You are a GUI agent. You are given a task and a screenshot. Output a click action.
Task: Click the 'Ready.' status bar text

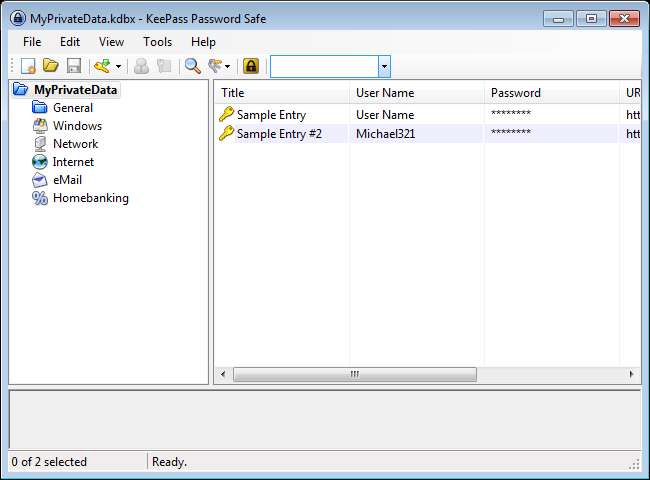[x=169, y=462]
